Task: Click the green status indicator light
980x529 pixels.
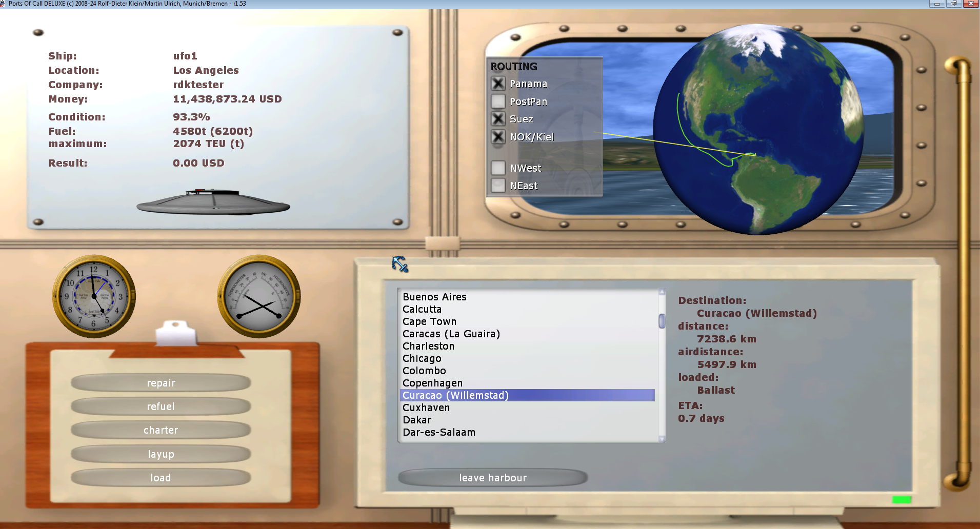Action: 902,500
